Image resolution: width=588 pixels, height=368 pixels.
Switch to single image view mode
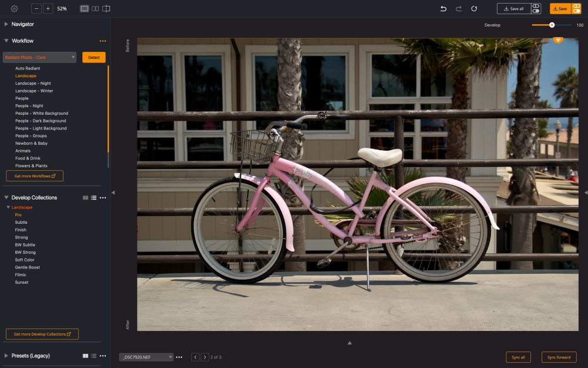(84, 9)
